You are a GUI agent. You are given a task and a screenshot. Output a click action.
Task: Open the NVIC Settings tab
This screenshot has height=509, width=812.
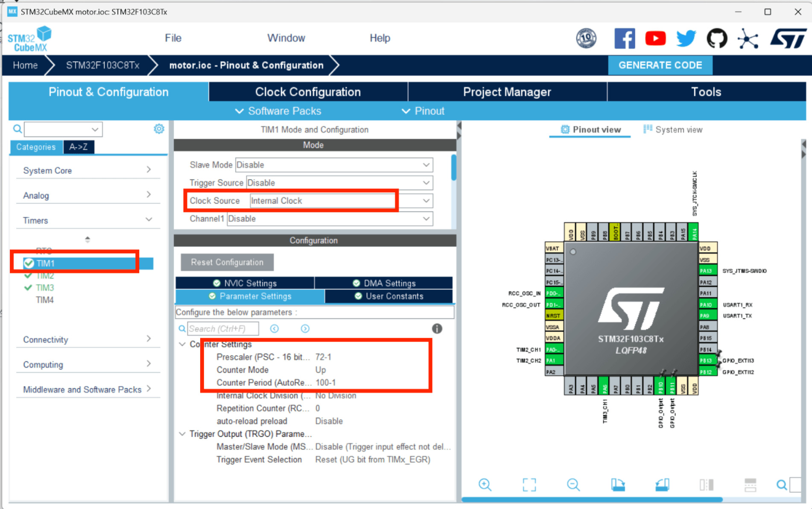tap(245, 283)
